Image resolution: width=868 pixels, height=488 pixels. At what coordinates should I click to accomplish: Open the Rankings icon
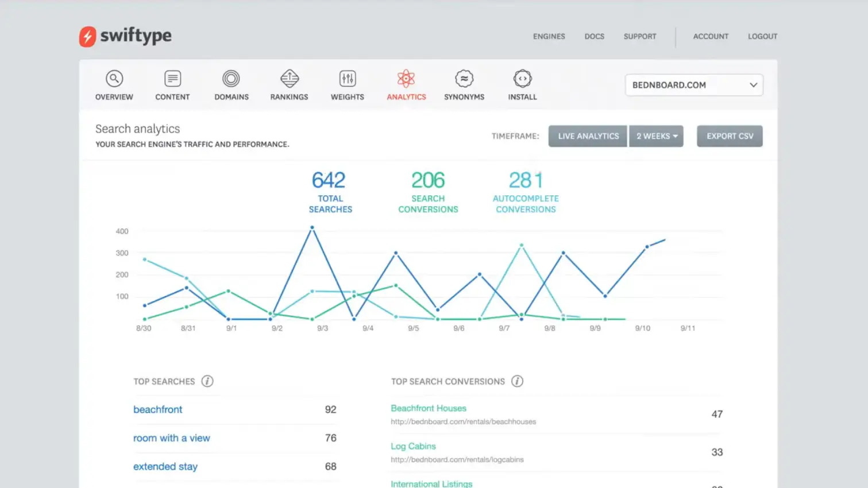pyautogui.click(x=290, y=78)
